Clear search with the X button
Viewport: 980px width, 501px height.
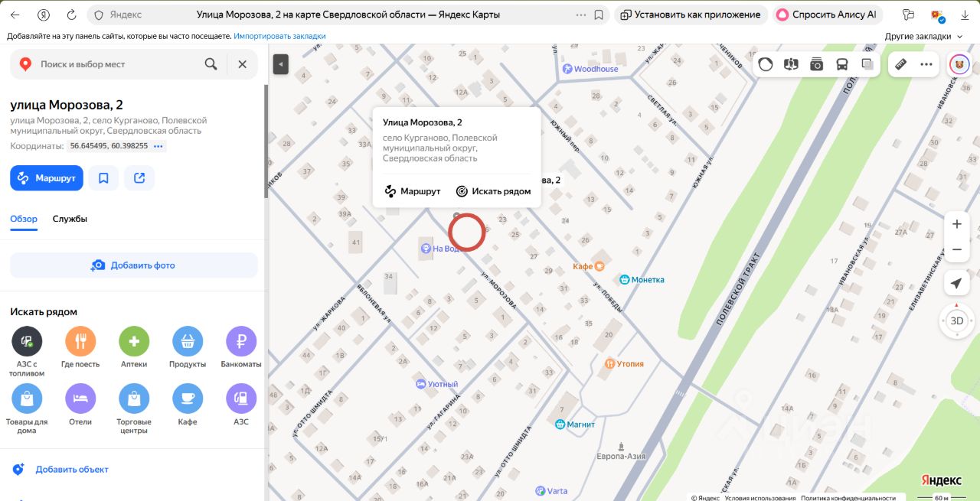pyautogui.click(x=243, y=64)
